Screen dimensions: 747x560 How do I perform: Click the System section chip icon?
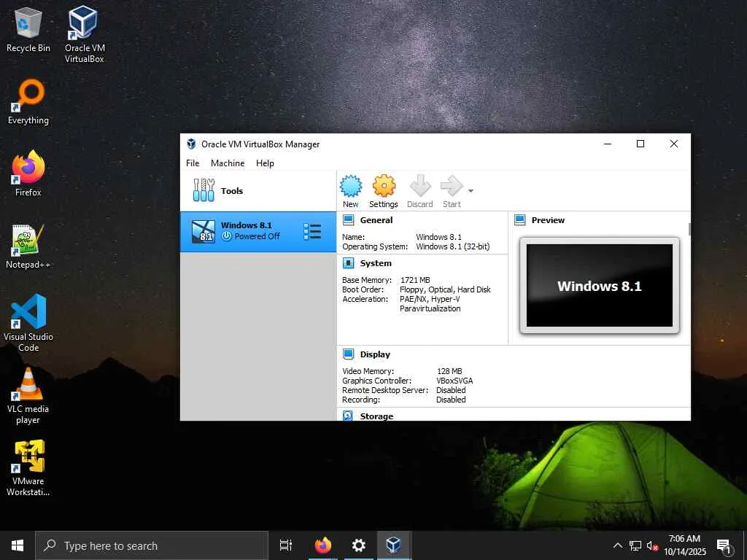(x=349, y=263)
